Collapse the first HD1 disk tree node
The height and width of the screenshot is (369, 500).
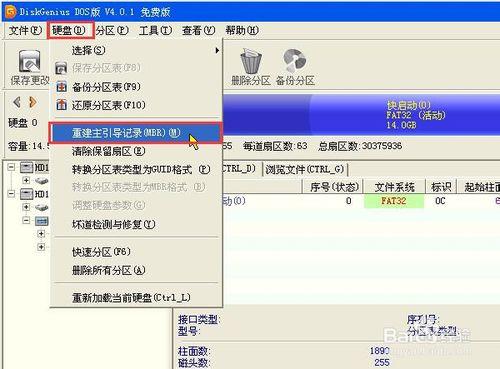[11, 167]
